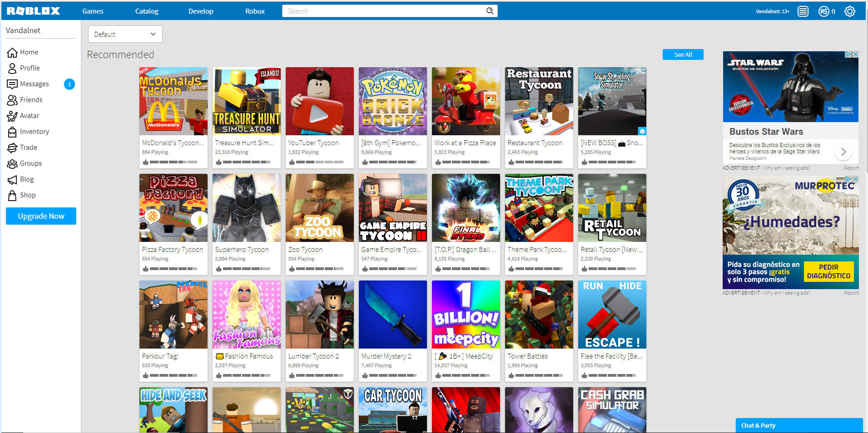Open the settings gear icon
This screenshot has height=433, width=868.
coord(849,11)
